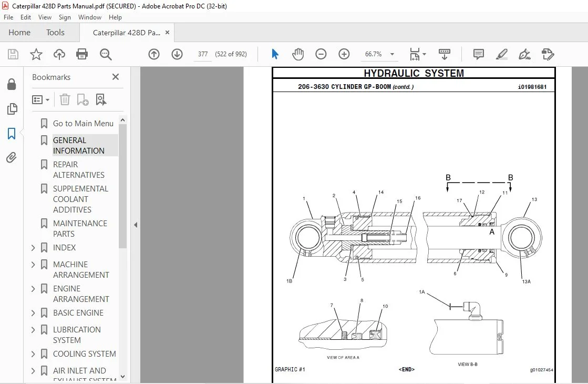The image size is (588, 384).
Task: Add file to starred favorites
Action: coord(36,54)
